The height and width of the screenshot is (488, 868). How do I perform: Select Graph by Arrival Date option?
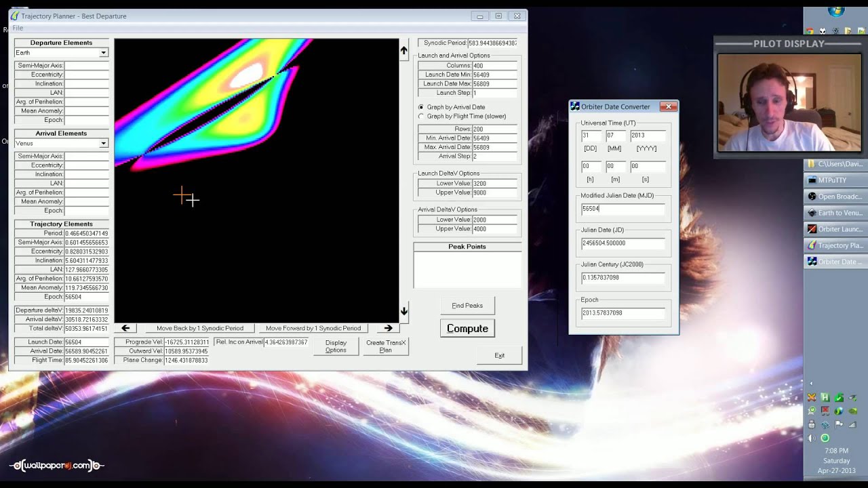pyautogui.click(x=452, y=107)
